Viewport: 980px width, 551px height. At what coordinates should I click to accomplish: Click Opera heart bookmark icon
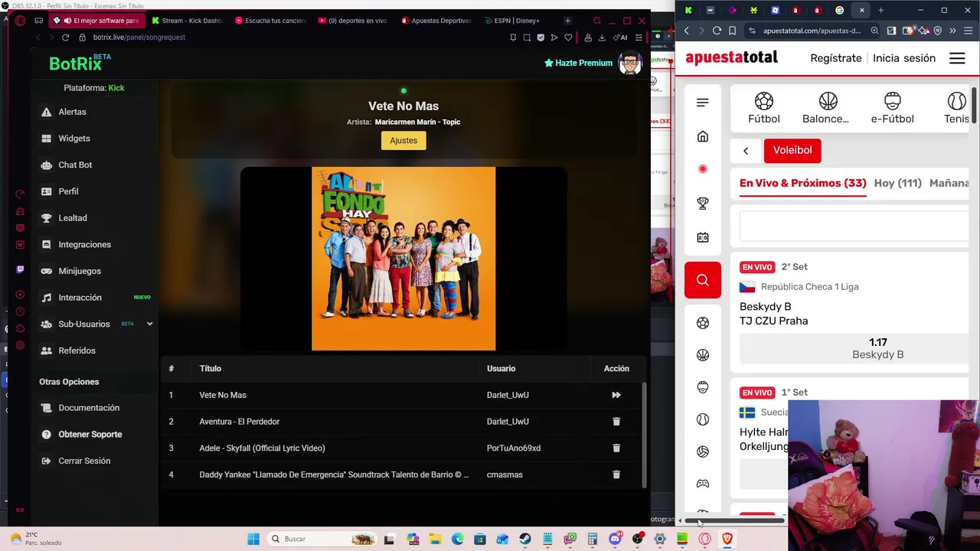coord(568,37)
